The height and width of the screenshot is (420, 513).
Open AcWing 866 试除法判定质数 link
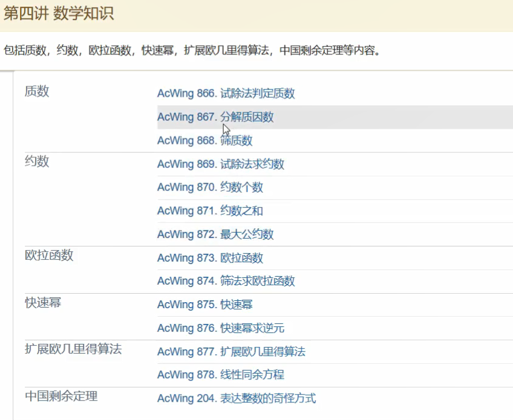coord(226,94)
